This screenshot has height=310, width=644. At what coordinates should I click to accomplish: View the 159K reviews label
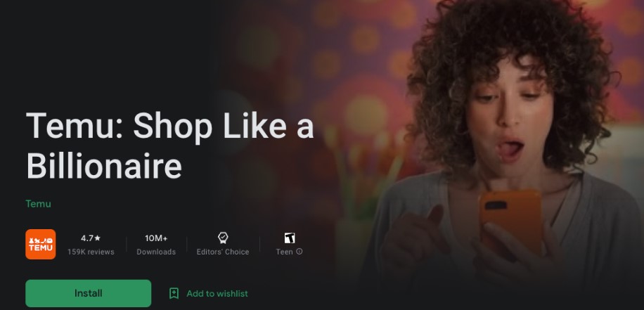[91, 252]
